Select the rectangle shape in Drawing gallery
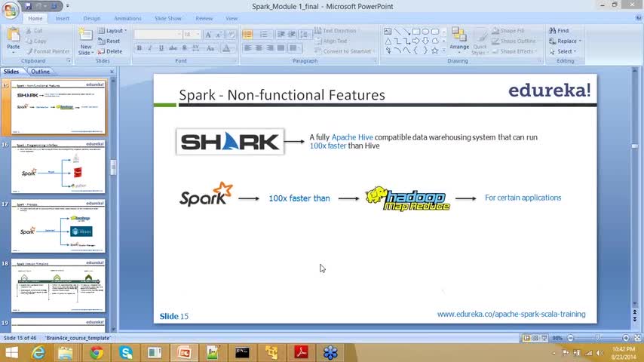 pyautogui.click(x=416, y=31)
